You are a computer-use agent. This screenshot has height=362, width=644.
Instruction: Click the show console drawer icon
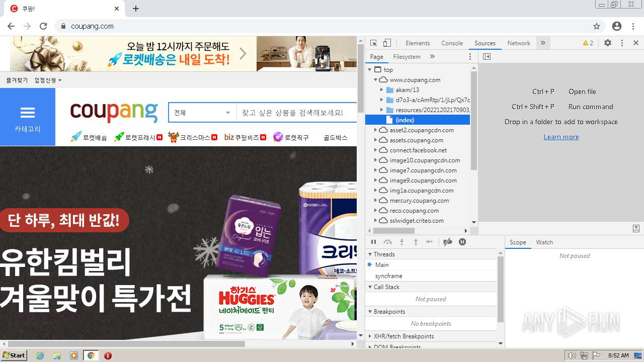[636, 228]
